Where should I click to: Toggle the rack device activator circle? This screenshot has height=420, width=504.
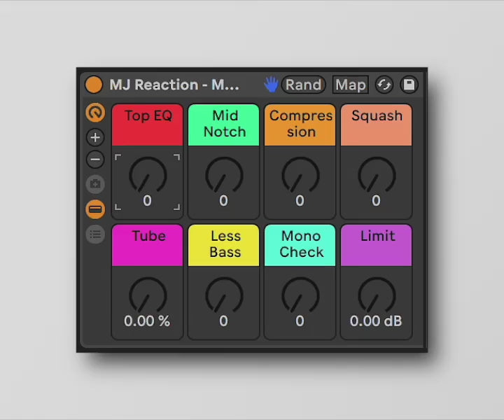point(94,85)
